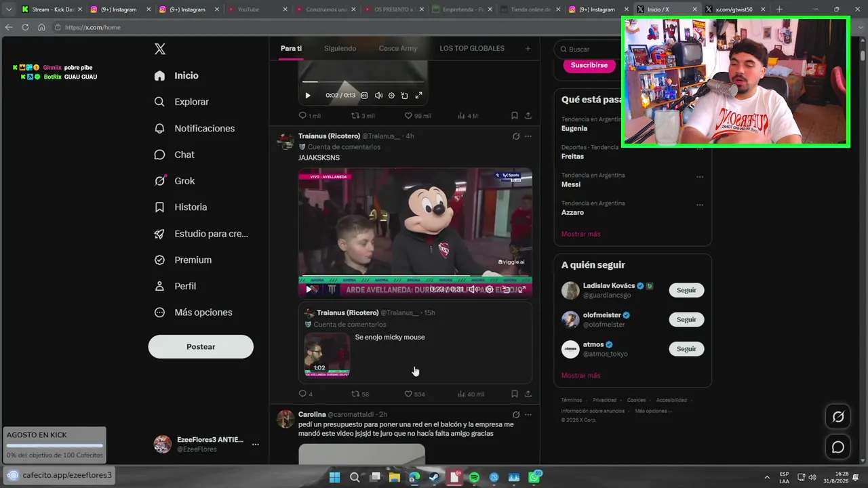The image size is (868, 488).
Task: Open settings gear on the top video
Action: coord(391,96)
